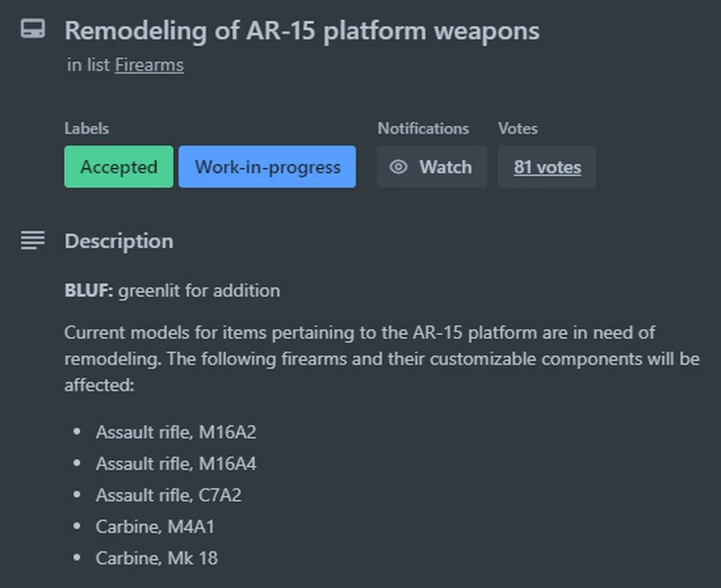721x588 pixels.
Task: Select the 'Assault rifle, M16A4' list item
Action: (176, 464)
